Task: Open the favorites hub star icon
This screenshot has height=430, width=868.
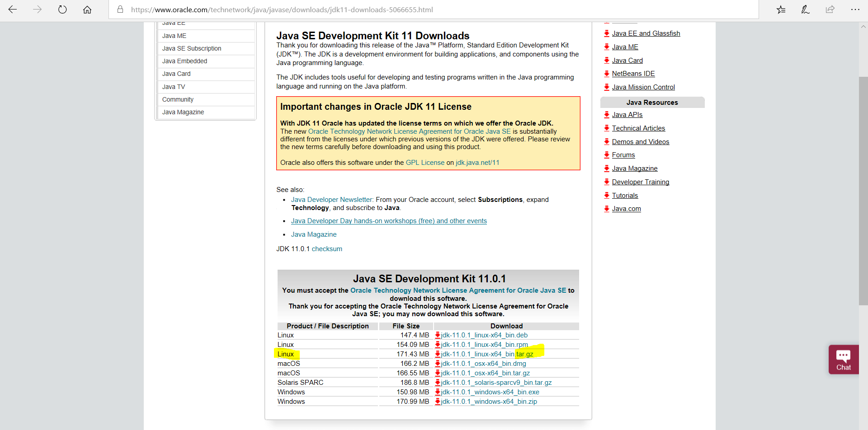Action: [x=781, y=9]
